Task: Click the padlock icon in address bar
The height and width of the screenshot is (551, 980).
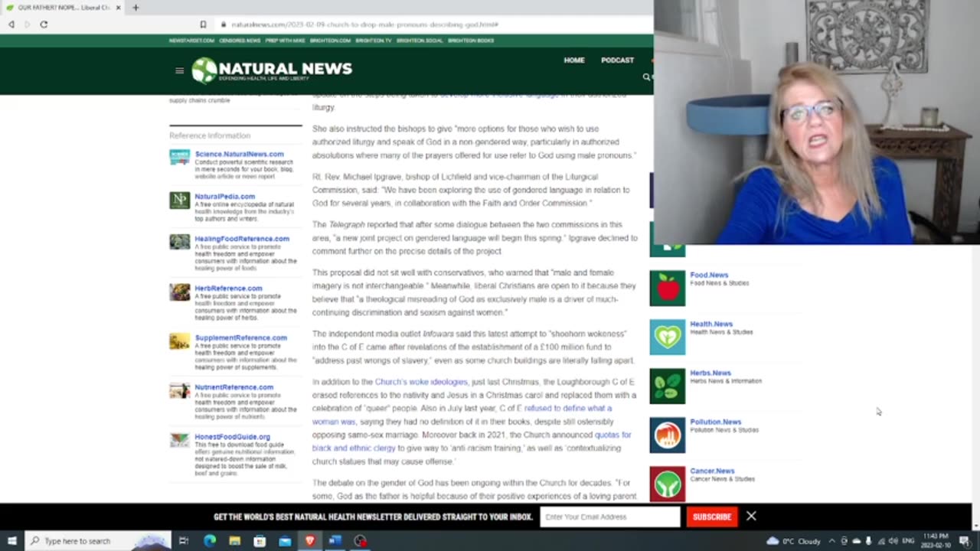Action: click(x=224, y=24)
